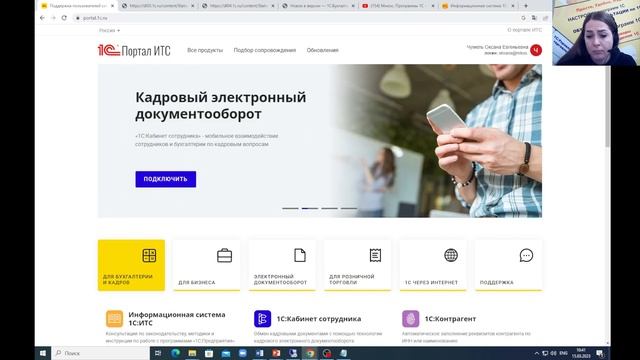Select the first banner slide indicator

tap(290, 208)
